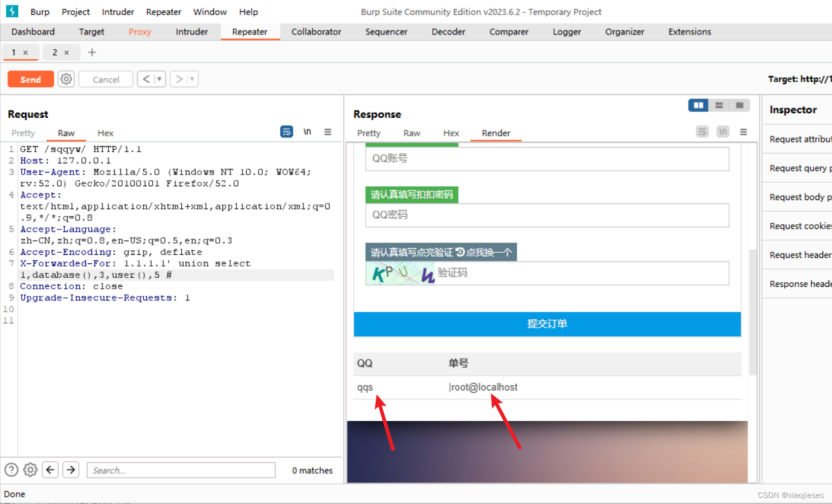Click the plus icon to add new Repeater tab

click(92, 52)
